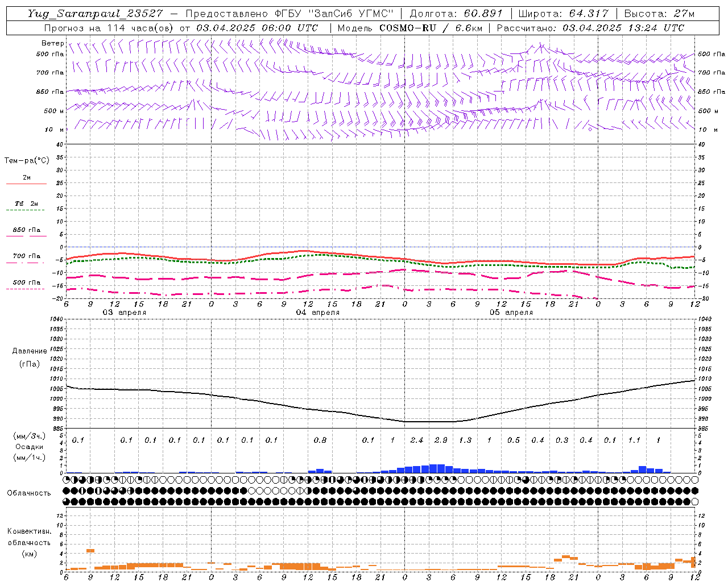The height and width of the screenshot is (582, 728).
Task: Click the Долгота: 60.891 value
Action: 456,14
